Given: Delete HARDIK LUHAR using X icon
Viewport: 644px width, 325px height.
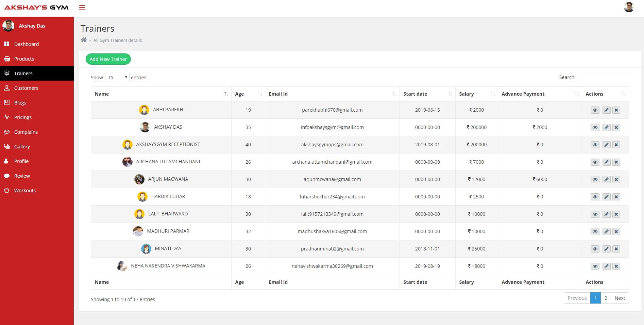Looking at the screenshot, I should coord(616,197).
